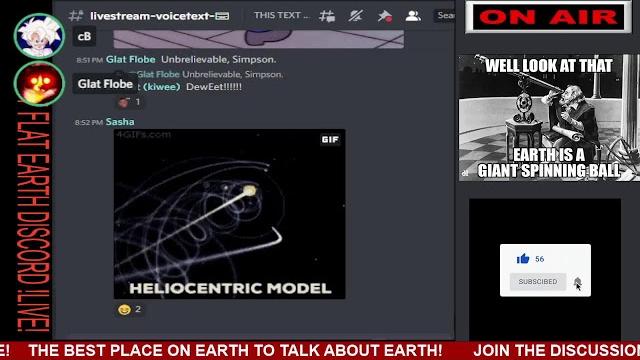The width and height of the screenshot is (640, 360).
Task: Click the thumbs-up like icon
Action: tap(523, 258)
